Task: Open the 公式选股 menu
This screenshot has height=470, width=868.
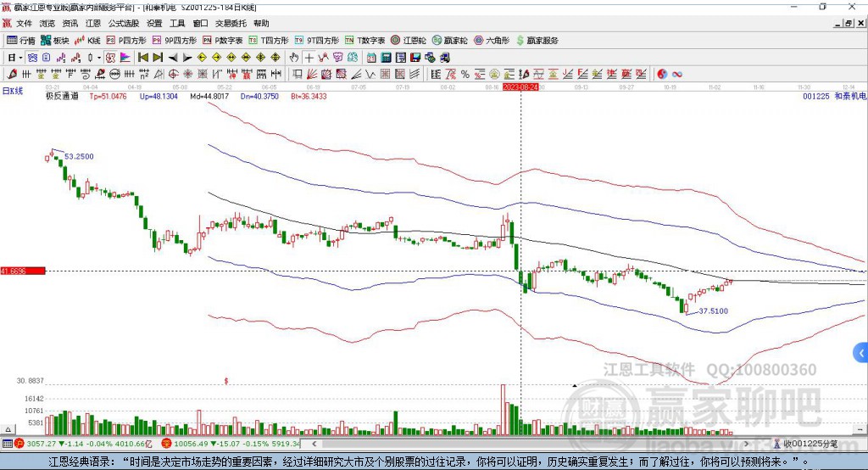Action: [124, 23]
